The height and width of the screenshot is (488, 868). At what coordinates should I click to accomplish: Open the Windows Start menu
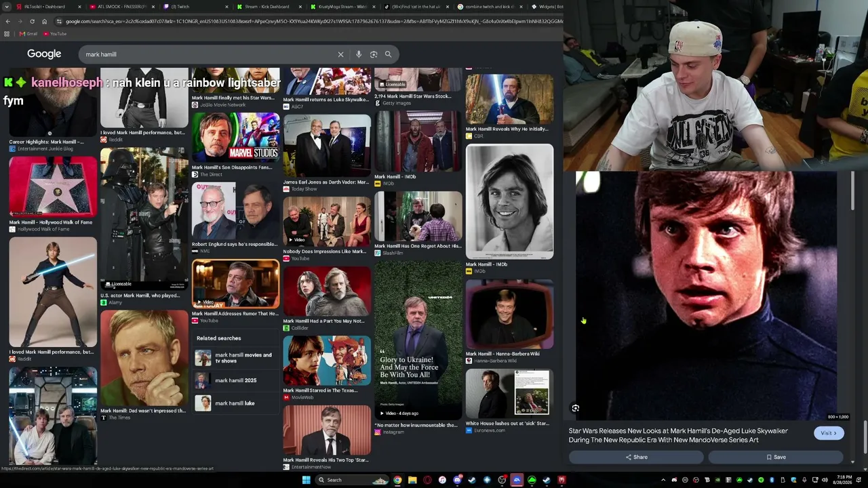pyautogui.click(x=306, y=480)
